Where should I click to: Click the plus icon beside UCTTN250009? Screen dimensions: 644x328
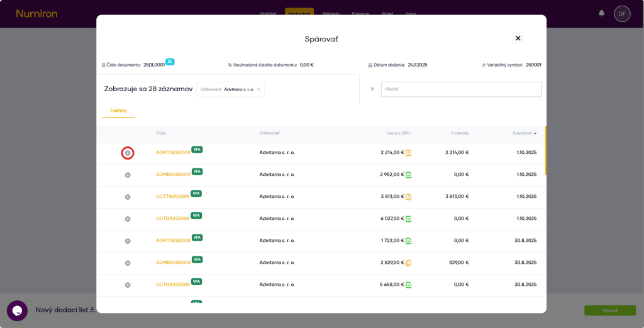pos(128,197)
